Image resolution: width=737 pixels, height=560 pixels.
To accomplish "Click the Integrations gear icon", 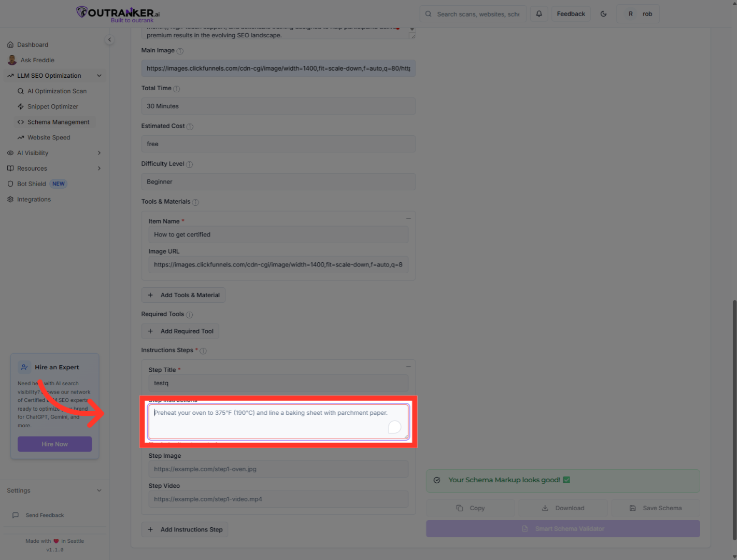I will (x=10, y=200).
